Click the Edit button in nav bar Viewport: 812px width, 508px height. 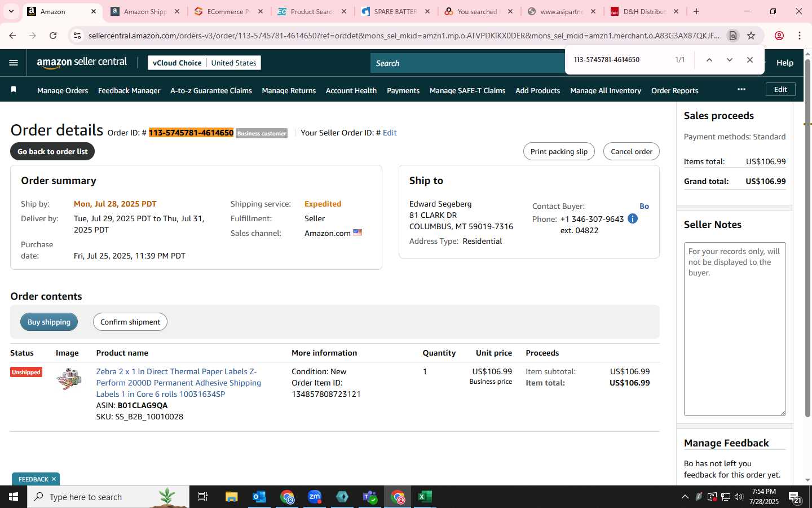[x=780, y=89]
